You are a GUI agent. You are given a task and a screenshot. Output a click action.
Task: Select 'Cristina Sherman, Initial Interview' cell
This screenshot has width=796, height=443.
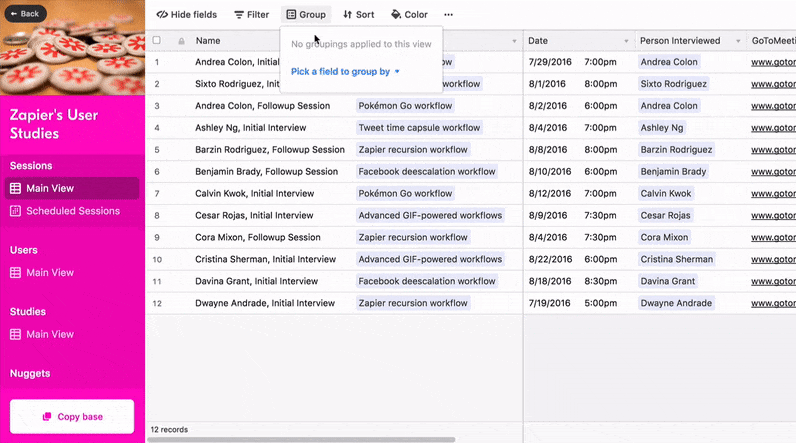pyautogui.click(x=266, y=259)
